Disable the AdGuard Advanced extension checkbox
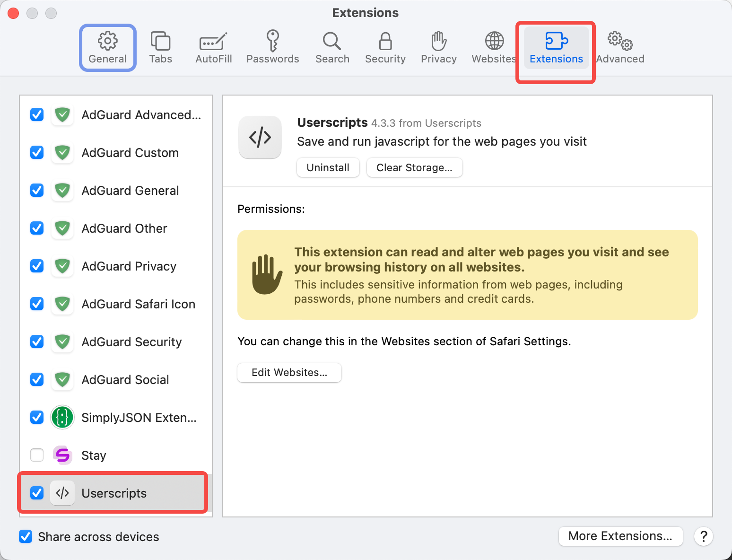This screenshot has height=560, width=732. [37, 114]
